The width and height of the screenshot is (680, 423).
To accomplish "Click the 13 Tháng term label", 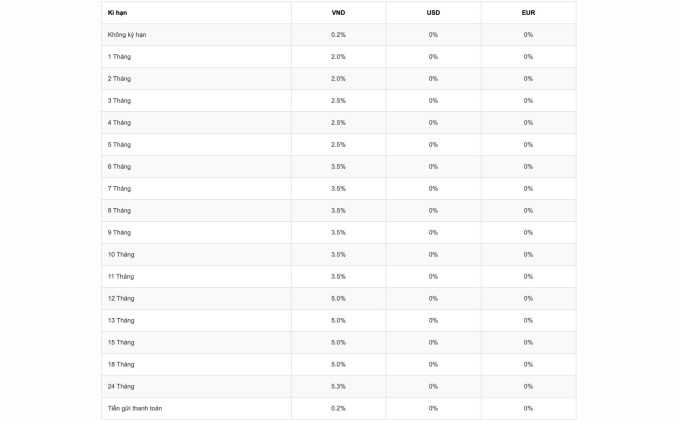I will (x=121, y=321).
